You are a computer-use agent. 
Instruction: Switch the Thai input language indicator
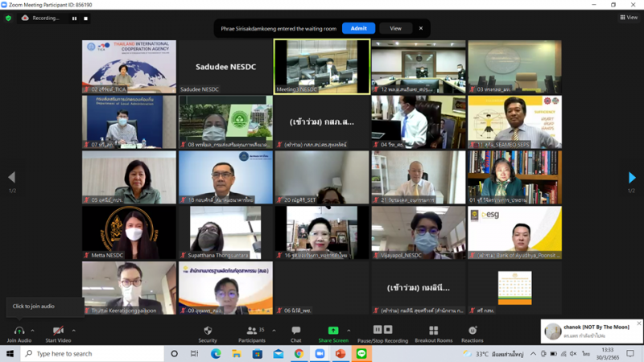[x=586, y=353]
